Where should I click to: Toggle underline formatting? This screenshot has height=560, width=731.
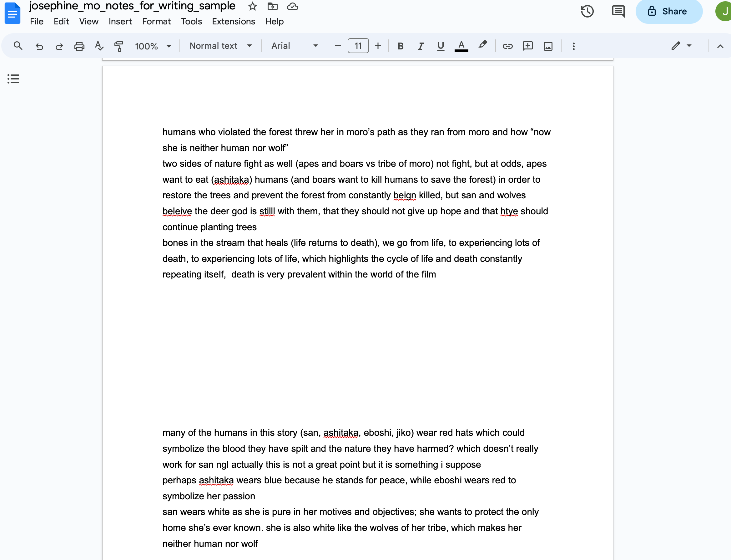(441, 46)
